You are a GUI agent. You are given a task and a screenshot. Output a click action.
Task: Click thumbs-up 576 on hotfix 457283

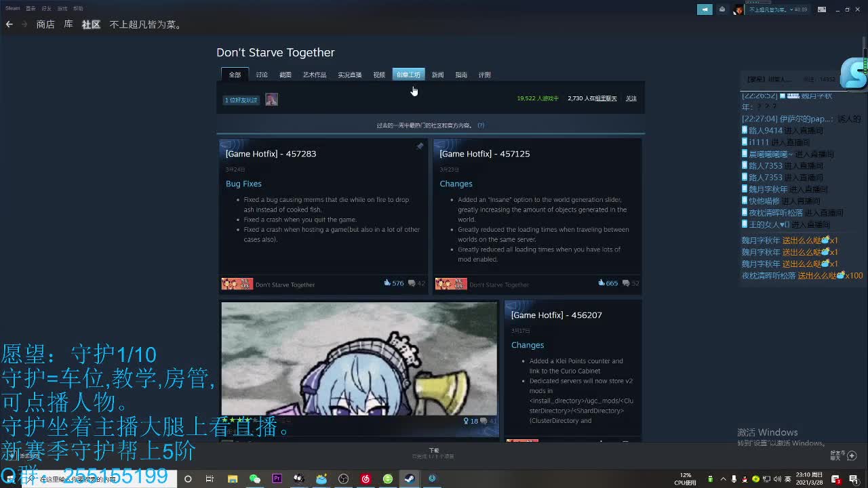point(394,283)
